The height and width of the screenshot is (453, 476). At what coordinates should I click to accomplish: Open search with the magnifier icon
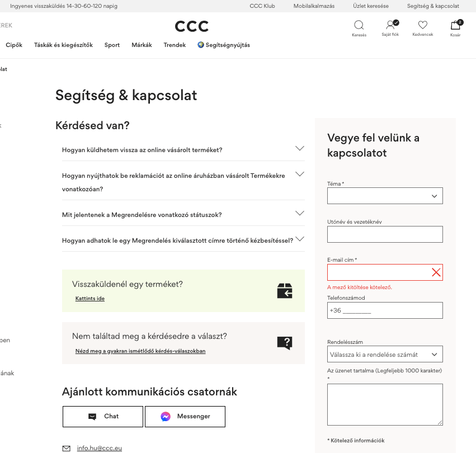pos(359,25)
